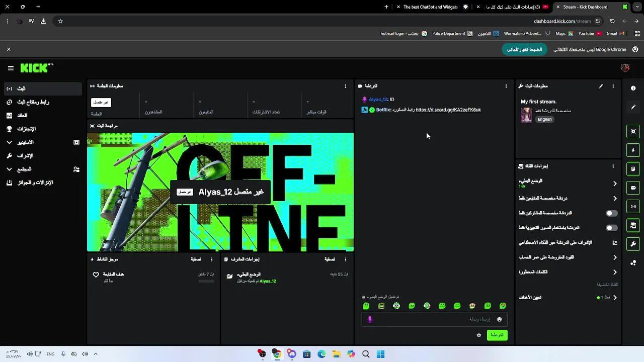This screenshot has height=362, width=644.
Task: Expand الكلمات المحظورة banned words row
Action: coord(568,272)
